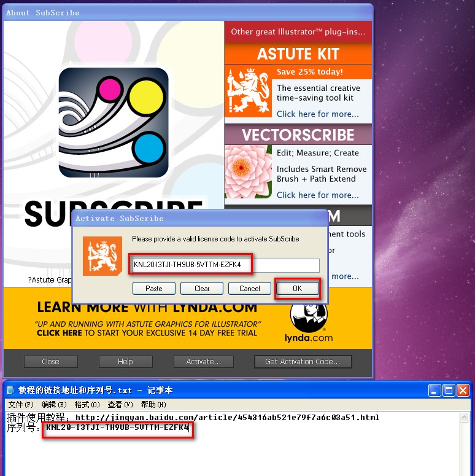Open Astute Kit 'Click here for more...' link
Screen dimensions: 475x476
[x=317, y=114]
